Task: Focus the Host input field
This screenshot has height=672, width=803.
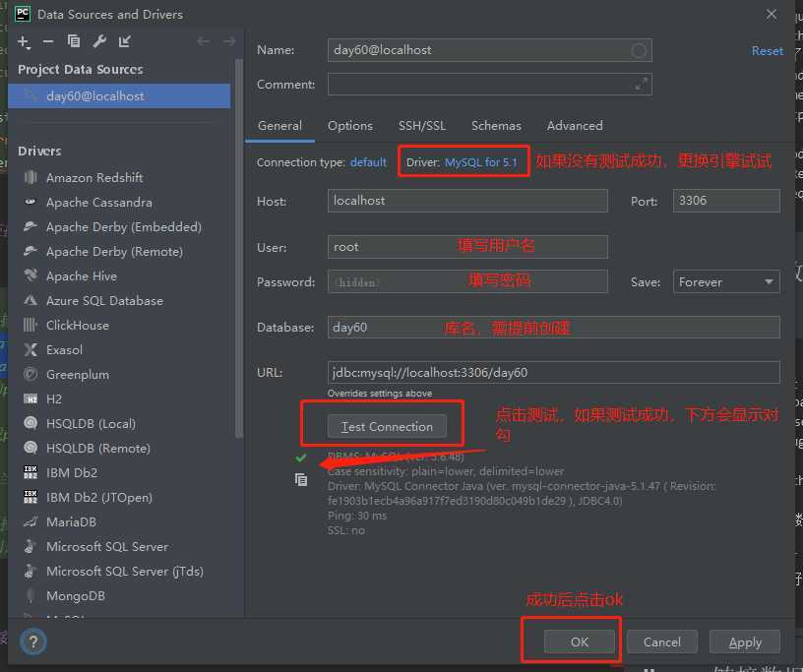Action: (x=467, y=201)
